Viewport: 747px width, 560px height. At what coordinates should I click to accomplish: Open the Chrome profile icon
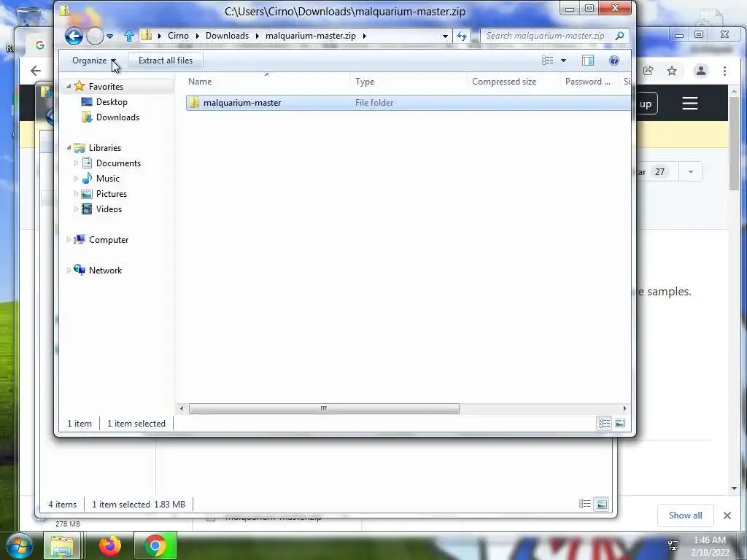pos(701,71)
